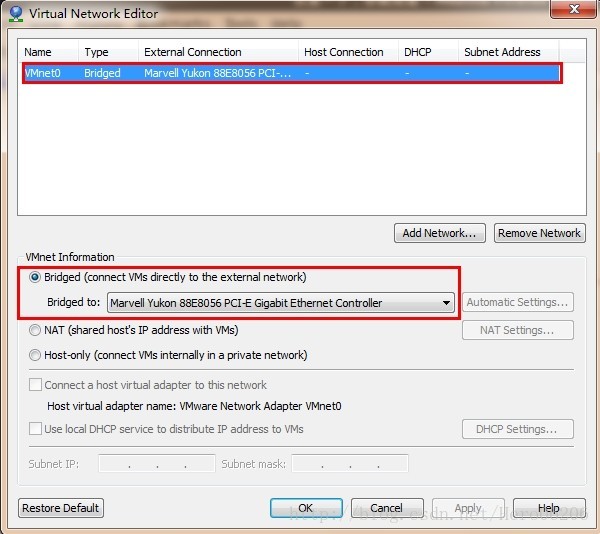Select the Bridged radio option

point(35,277)
